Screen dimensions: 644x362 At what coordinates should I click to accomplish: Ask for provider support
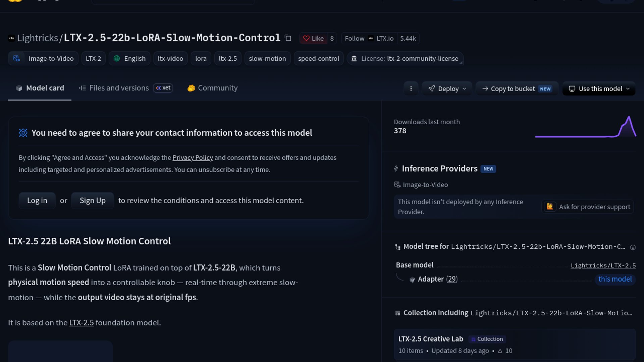(588, 207)
